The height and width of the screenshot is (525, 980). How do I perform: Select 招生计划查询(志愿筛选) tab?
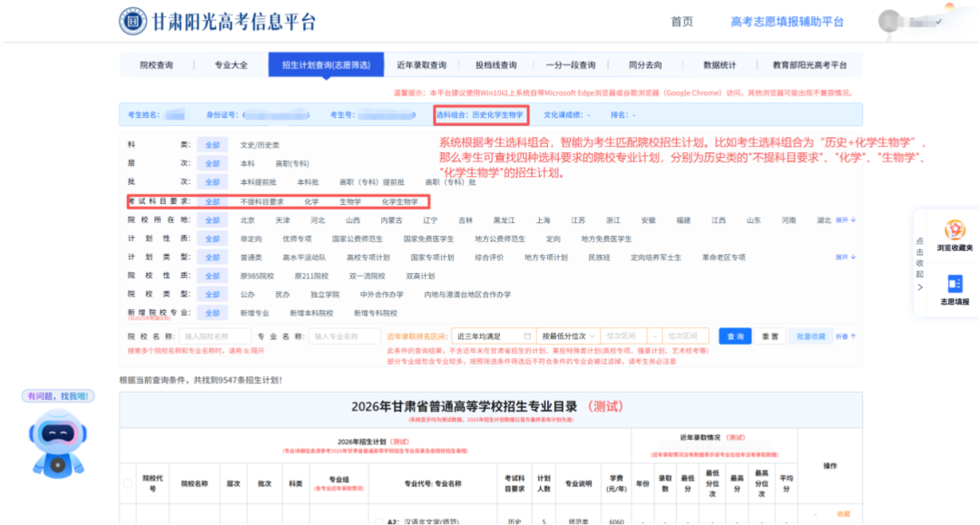click(326, 65)
